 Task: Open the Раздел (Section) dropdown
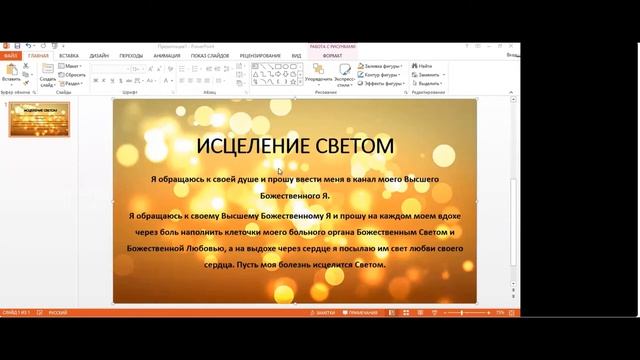pyautogui.click(x=71, y=83)
